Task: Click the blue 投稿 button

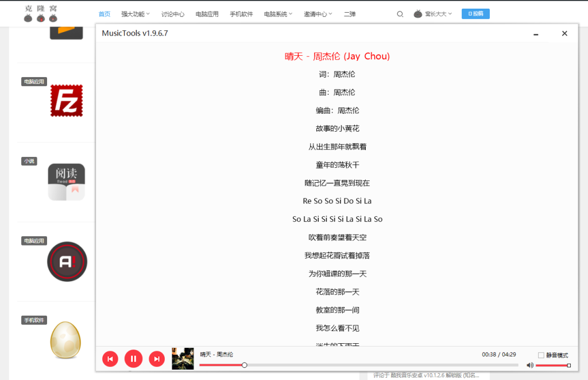Action: coord(475,14)
